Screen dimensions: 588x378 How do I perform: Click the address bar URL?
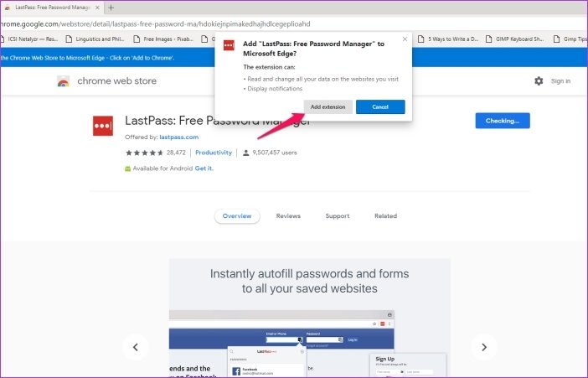pos(155,24)
